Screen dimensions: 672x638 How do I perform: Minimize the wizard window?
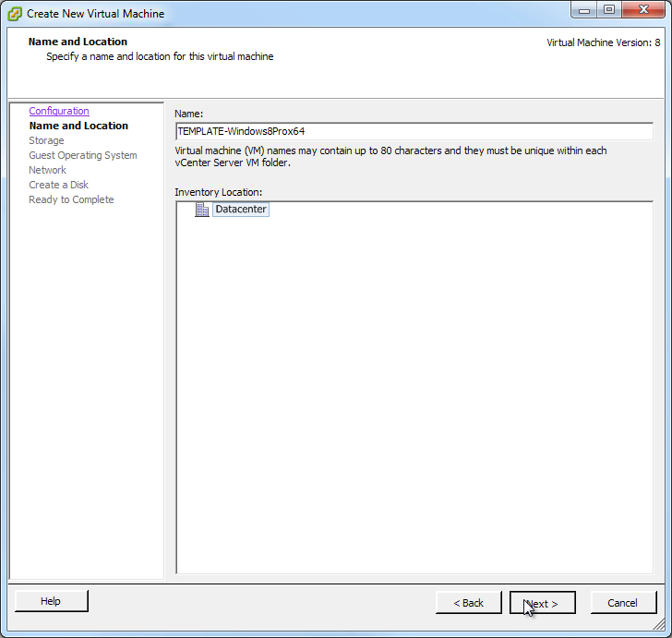click(584, 9)
